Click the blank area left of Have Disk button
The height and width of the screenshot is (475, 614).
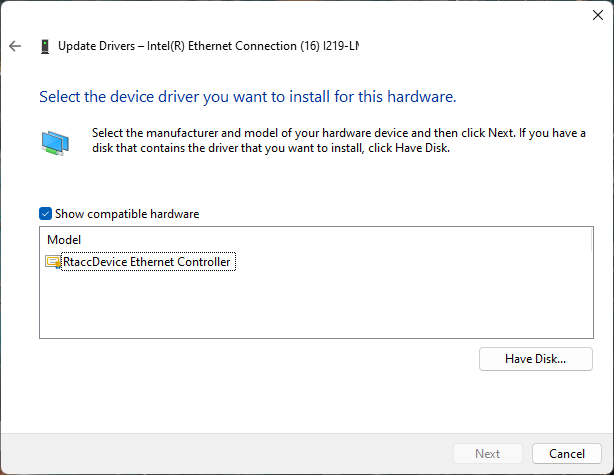250,358
